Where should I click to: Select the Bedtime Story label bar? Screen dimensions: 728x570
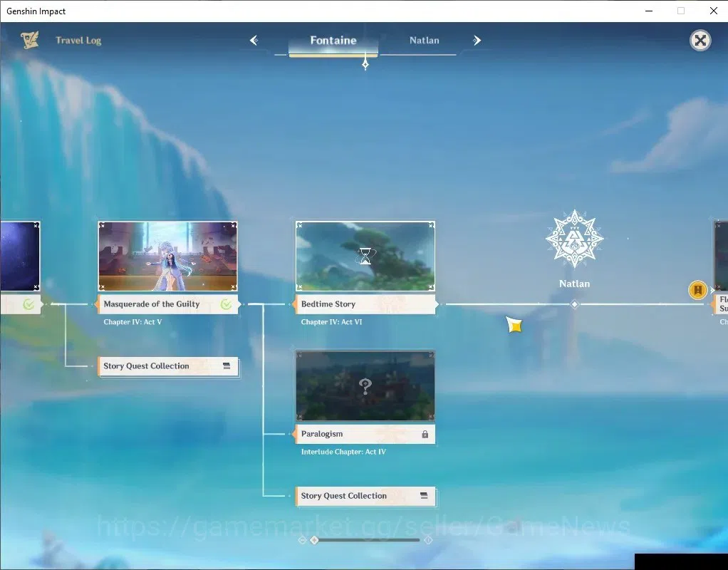(x=365, y=304)
